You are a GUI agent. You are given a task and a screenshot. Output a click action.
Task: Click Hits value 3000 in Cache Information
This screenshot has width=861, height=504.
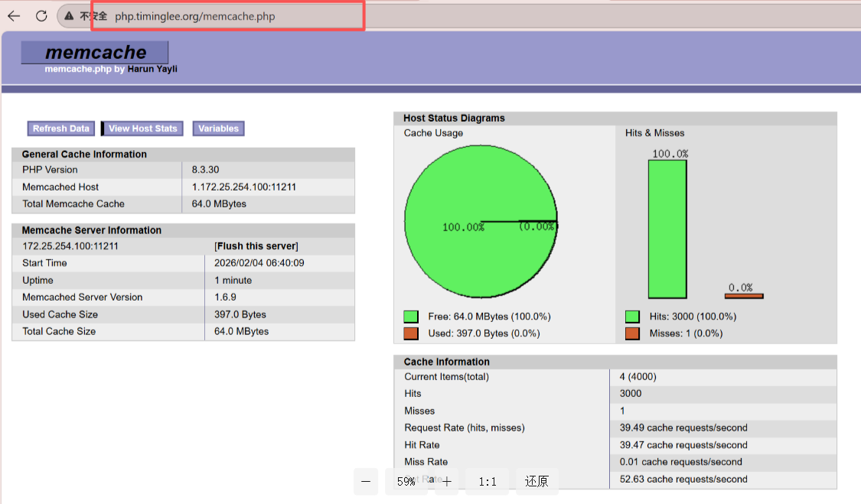pos(631,394)
